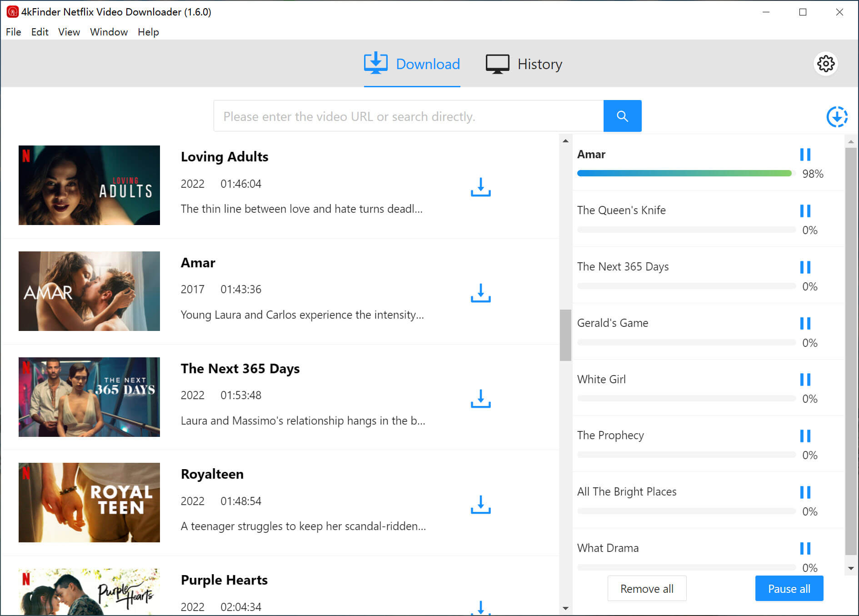Switch to the History tab
This screenshot has width=859, height=616.
click(524, 64)
